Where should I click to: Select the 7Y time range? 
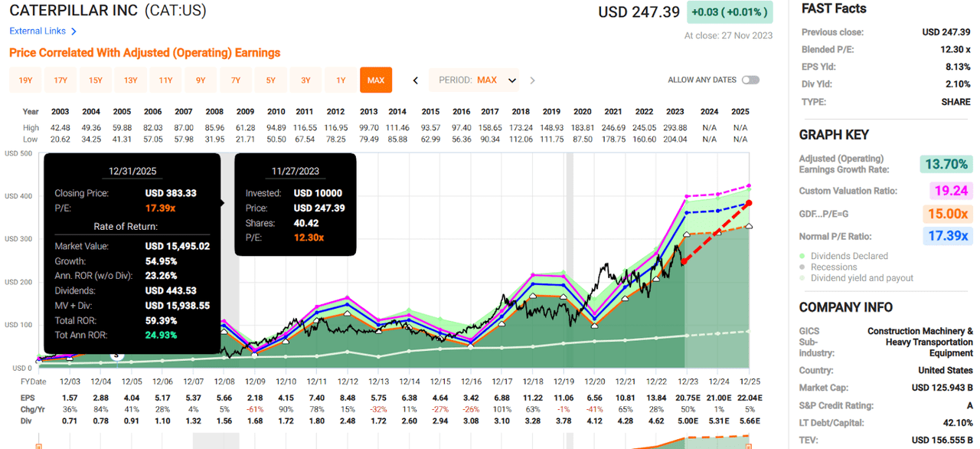coord(236,80)
